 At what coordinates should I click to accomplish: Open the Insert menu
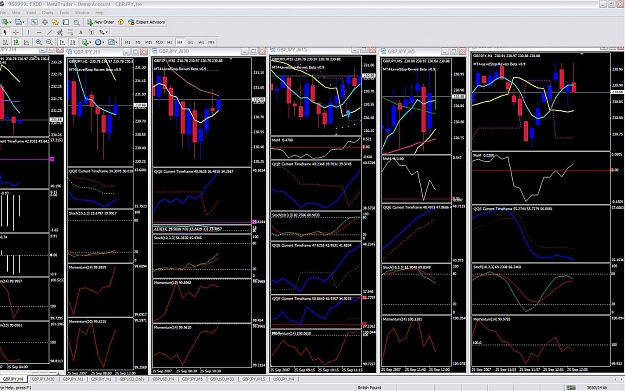pos(31,12)
